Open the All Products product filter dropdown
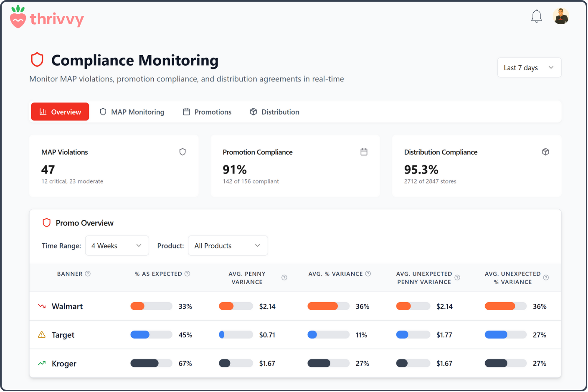 [x=228, y=245]
